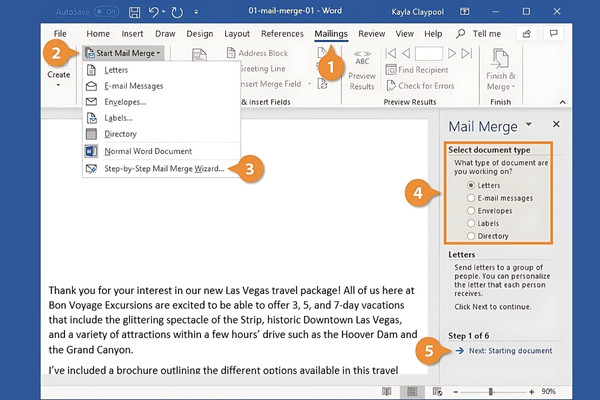
Task: Expand the Start Mail Merge dropdown
Action: coord(123,53)
